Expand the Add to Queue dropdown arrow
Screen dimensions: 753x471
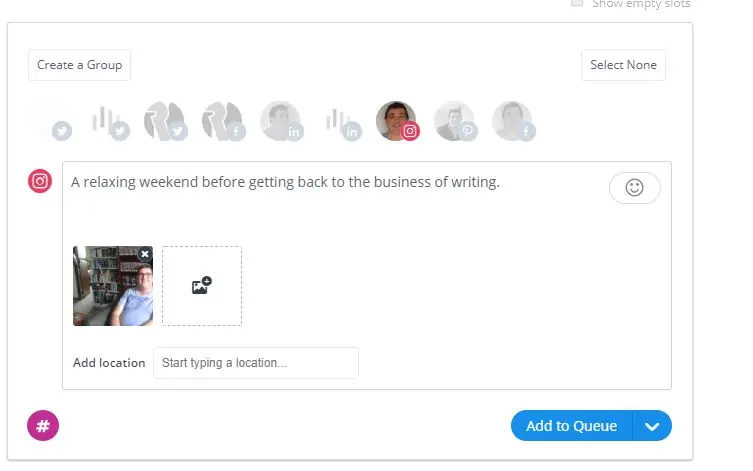(653, 426)
